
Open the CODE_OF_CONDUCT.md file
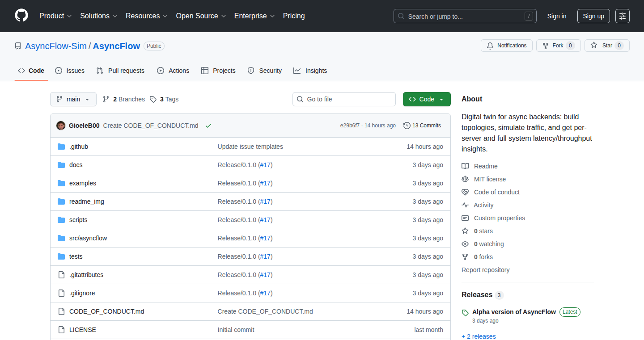coord(106,311)
